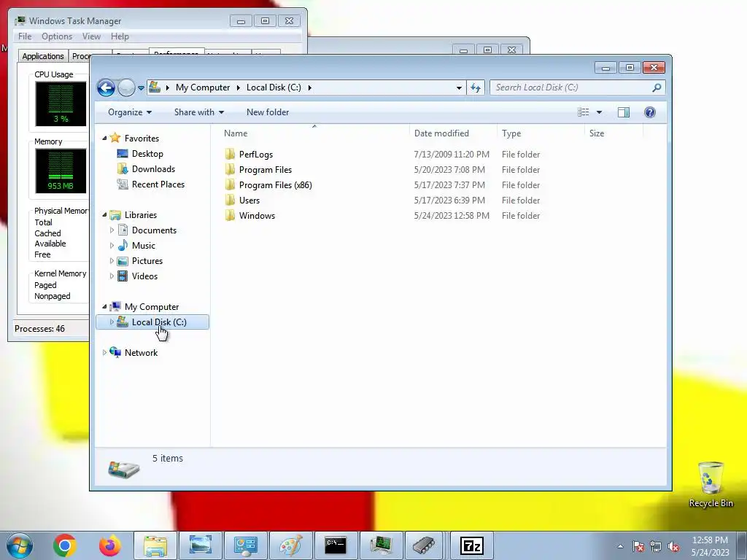Open Paint from the taskbar

290,545
